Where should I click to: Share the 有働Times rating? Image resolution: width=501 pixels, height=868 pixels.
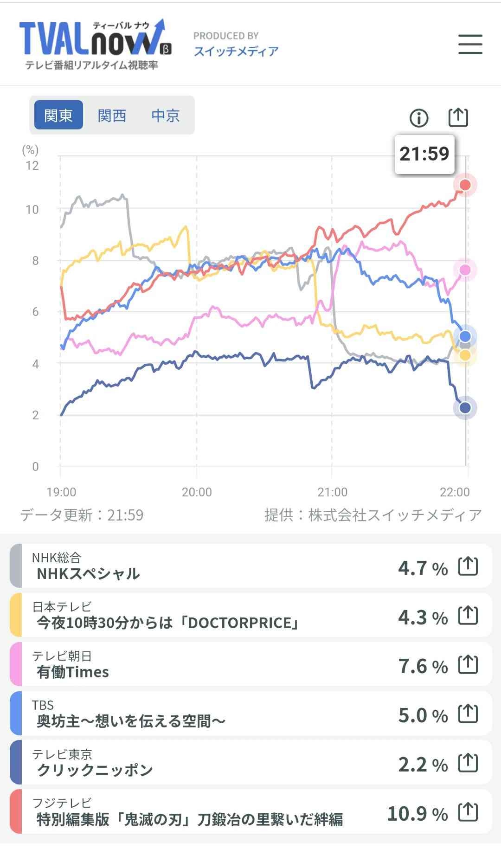[x=468, y=664]
